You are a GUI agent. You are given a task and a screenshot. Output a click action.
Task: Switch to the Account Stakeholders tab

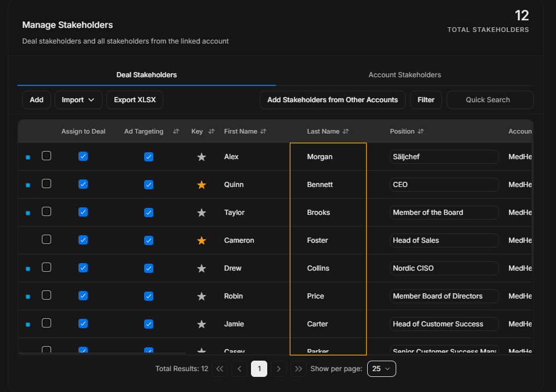coord(404,75)
